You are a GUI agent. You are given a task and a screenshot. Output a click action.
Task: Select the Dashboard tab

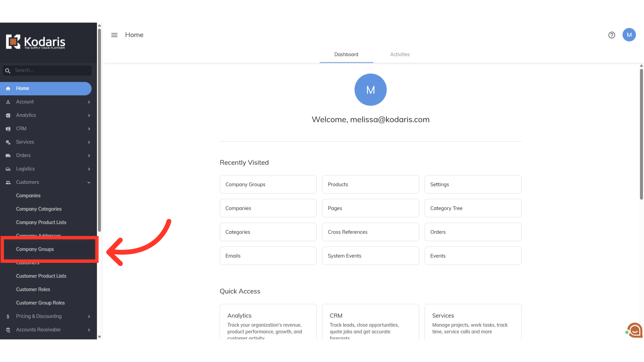[x=346, y=54]
